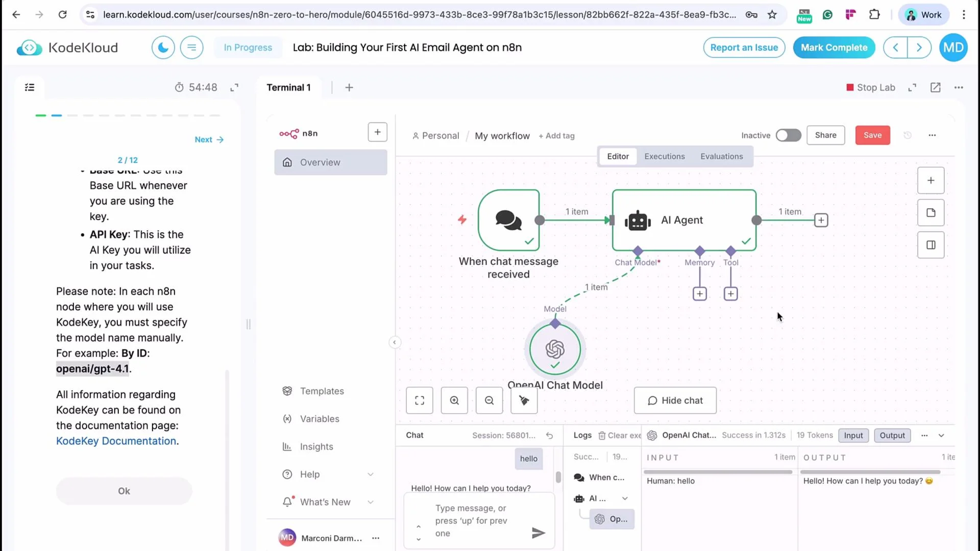Select the chat trigger node
Image resolution: width=980 pixels, height=551 pixels.
508,220
